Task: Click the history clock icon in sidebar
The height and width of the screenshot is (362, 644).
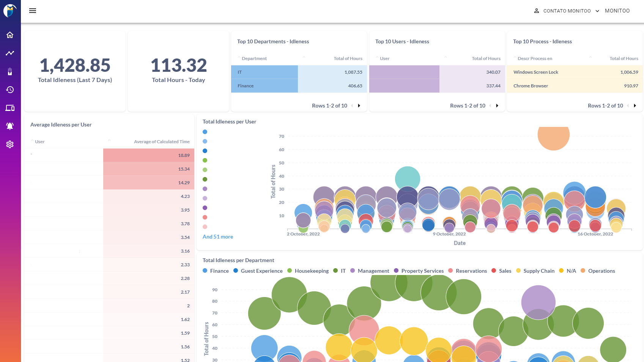Action: pyautogui.click(x=10, y=90)
